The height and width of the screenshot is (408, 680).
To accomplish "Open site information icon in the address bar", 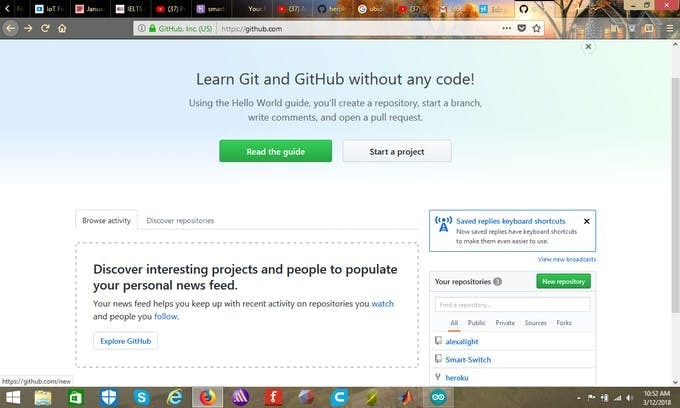I will tap(141, 29).
